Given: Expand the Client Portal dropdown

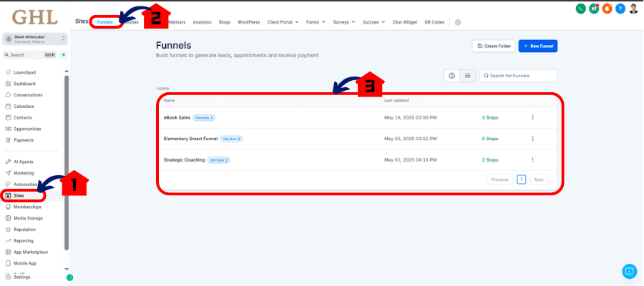Looking at the screenshot, I should 283,22.
